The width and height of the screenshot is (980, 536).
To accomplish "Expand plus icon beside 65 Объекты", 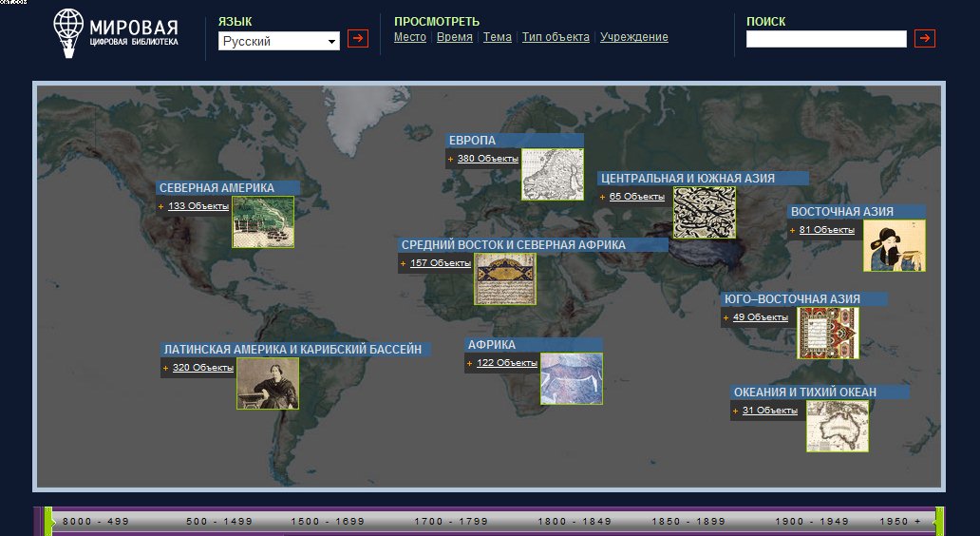I will click(x=602, y=197).
